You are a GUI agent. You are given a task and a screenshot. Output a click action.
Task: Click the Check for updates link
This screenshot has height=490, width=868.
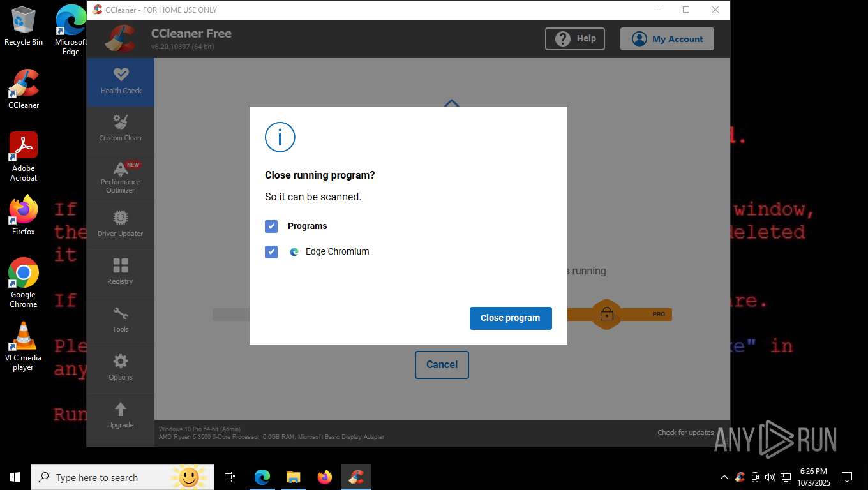(685, 433)
